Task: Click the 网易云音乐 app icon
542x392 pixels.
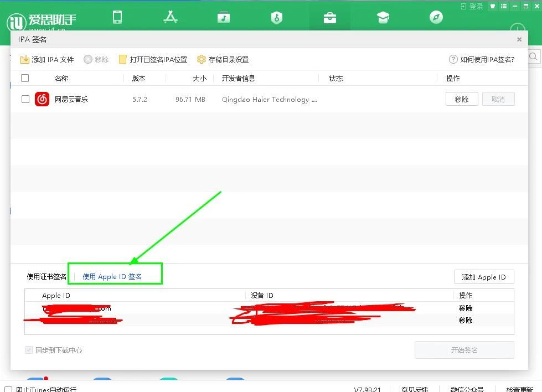Action: [x=42, y=99]
